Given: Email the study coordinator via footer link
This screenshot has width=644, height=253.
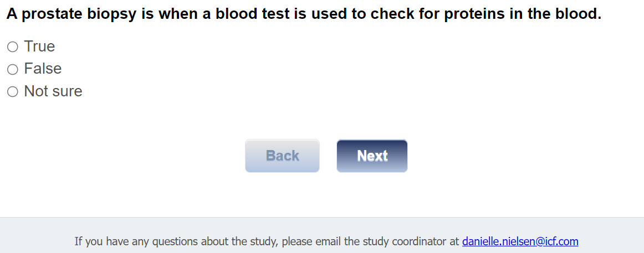Looking at the screenshot, I should 520,241.
